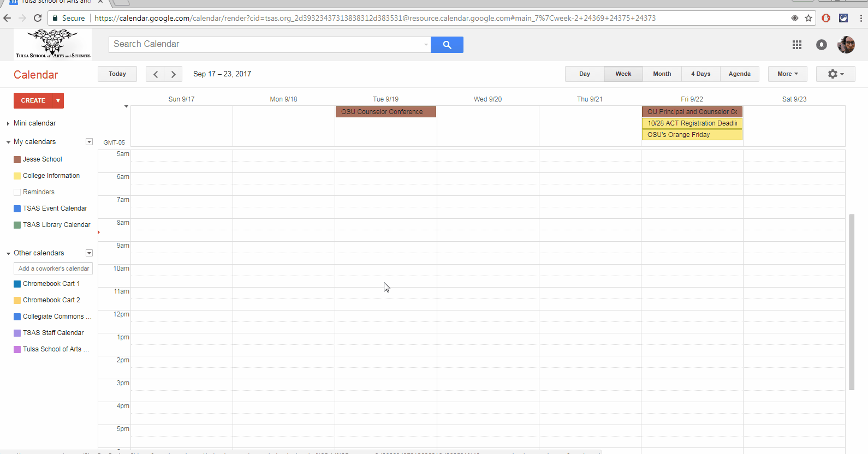The width and height of the screenshot is (868, 454).
Task: Open the notifications bell
Action: pyautogui.click(x=821, y=45)
